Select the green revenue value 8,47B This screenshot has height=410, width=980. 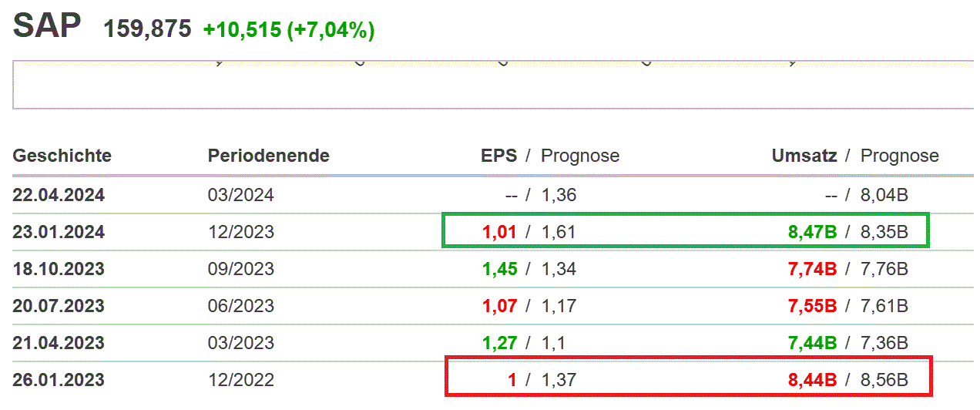coord(812,232)
